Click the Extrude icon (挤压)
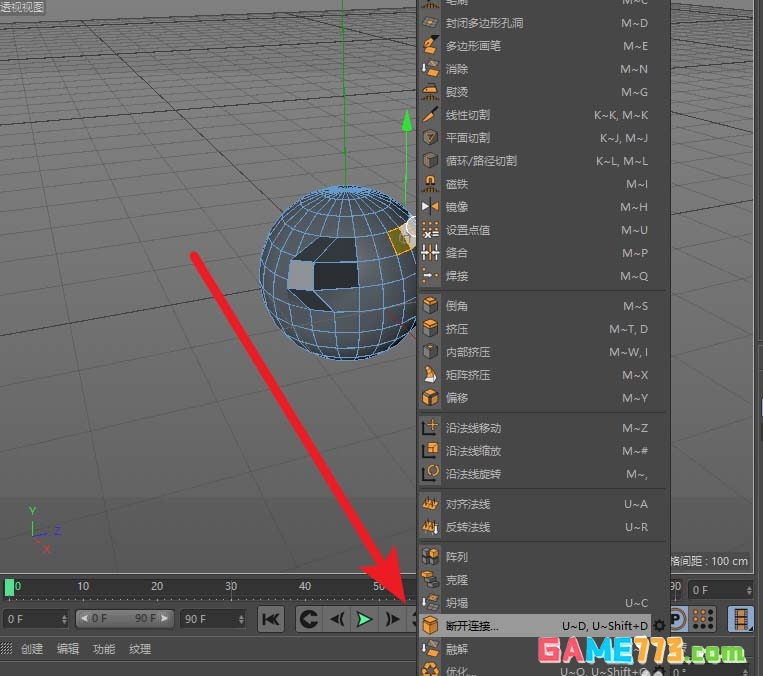763x676 pixels. point(430,329)
